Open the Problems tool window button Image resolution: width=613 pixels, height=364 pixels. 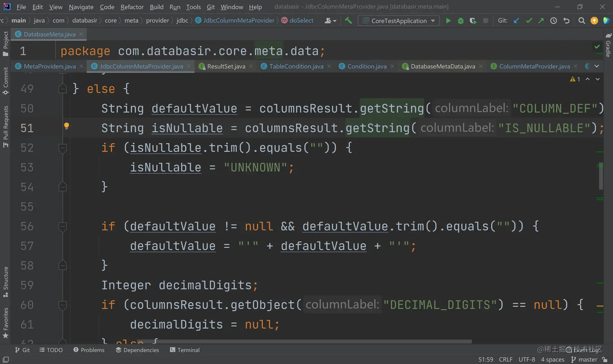(x=89, y=350)
